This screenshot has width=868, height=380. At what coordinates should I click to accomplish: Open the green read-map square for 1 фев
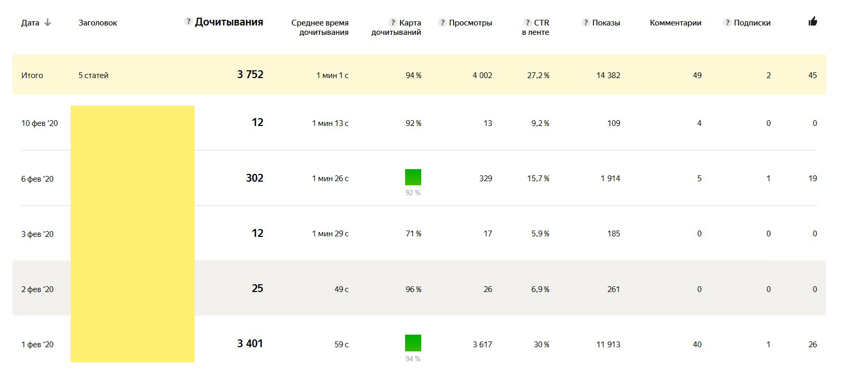(x=413, y=343)
